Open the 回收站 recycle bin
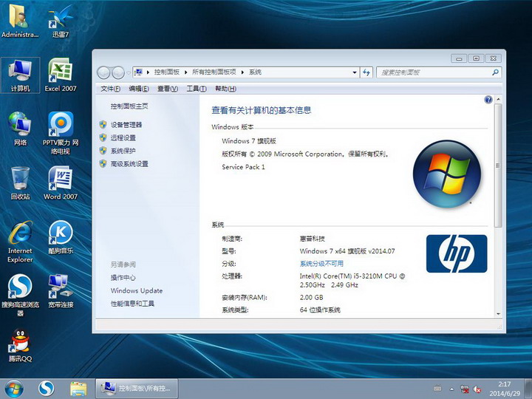The image size is (532, 399). (21, 183)
